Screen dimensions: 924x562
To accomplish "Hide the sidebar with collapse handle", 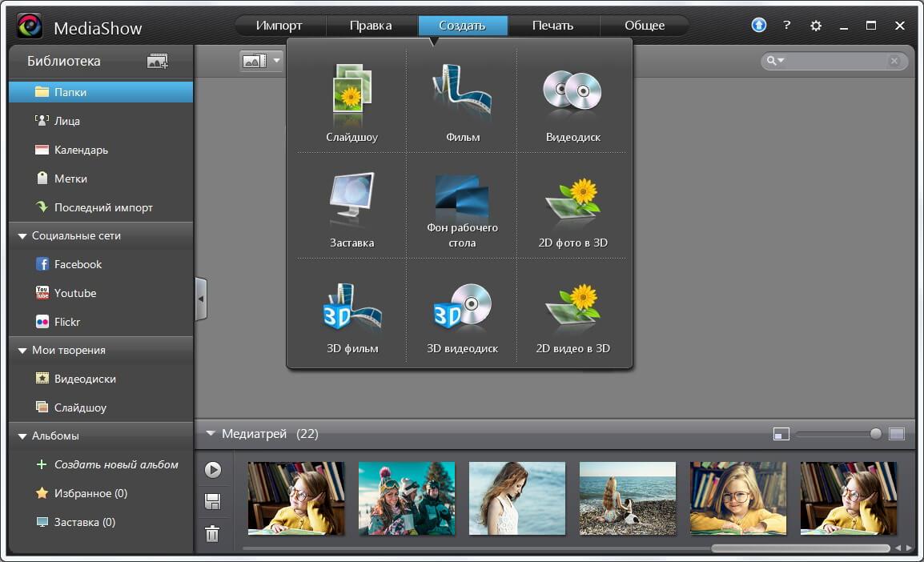I will coord(201,299).
